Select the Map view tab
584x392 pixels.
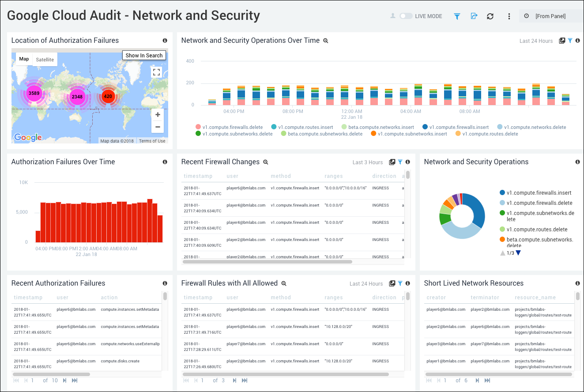click(24, 59)
